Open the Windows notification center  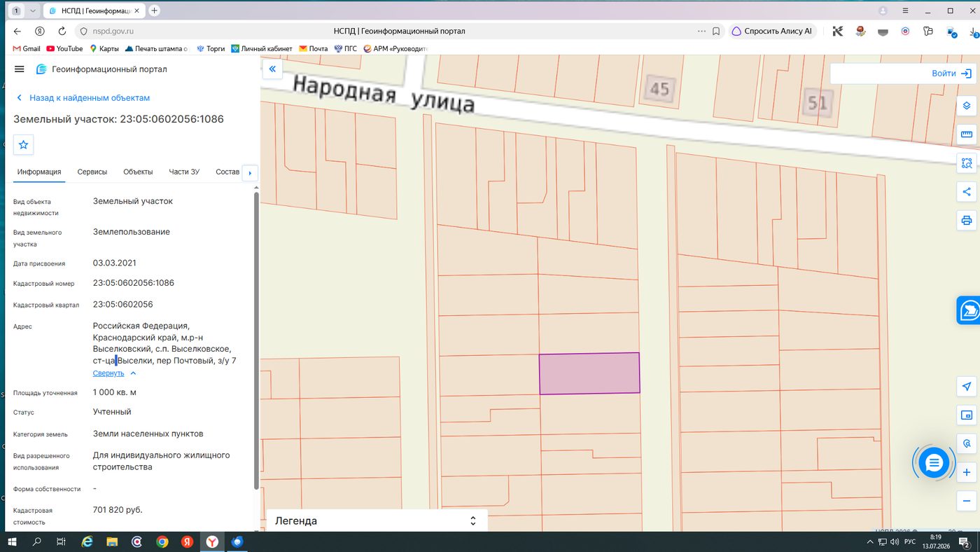coord(963,541)
